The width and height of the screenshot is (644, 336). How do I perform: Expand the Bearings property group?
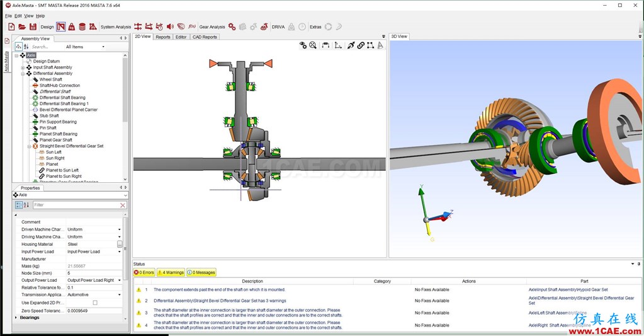click(16, 318)
